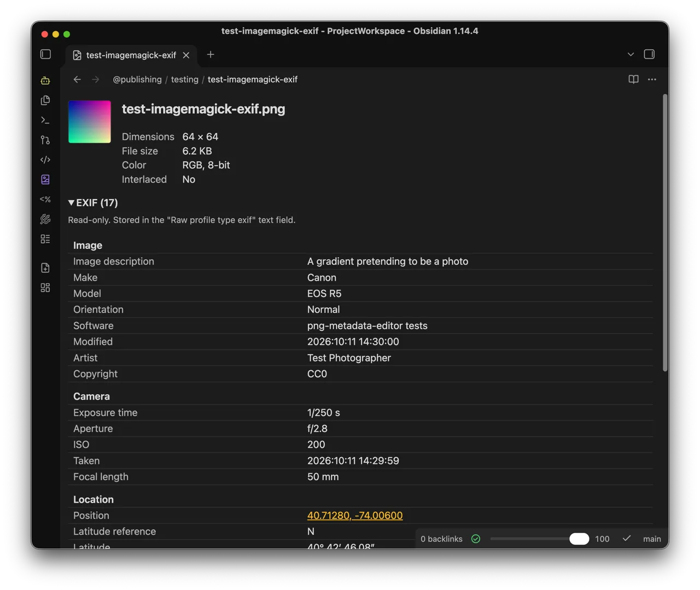Switch to reading view book icon
The width and height of the screenshot is (700, 590).
(633, 79)
